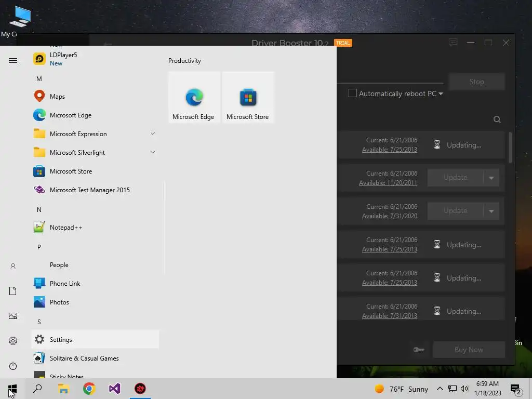Open the volume speaker tray icon
The image size is (532, 399).
click(x=464, y=389)
